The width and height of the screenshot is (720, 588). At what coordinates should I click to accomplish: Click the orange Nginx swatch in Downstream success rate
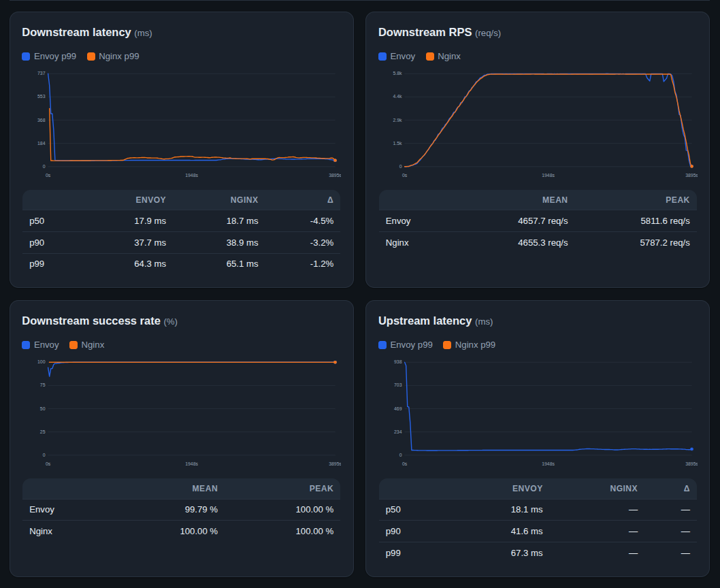(73, 345)
